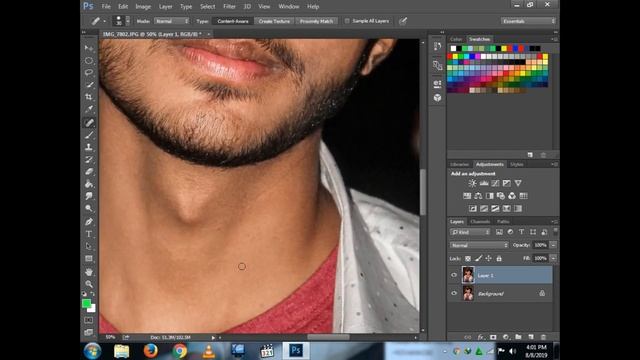Switch to the Channels tab

click(x=480, y=222)
